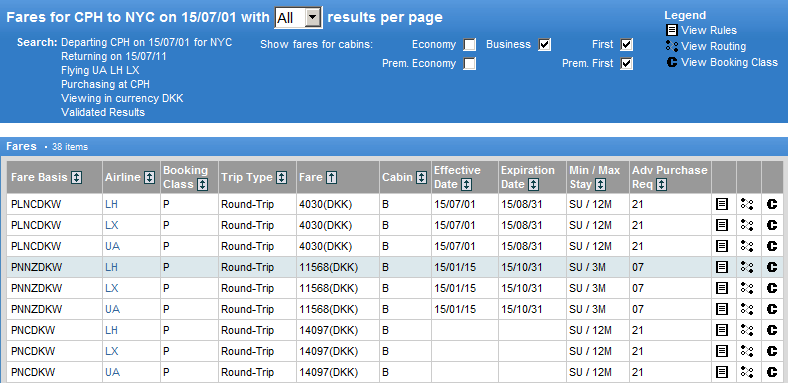This screenshot has height=383, width=788.
Task: View routing for LX PNNZDKW fare
Action: pyautogui.click(x=747, y=289)
